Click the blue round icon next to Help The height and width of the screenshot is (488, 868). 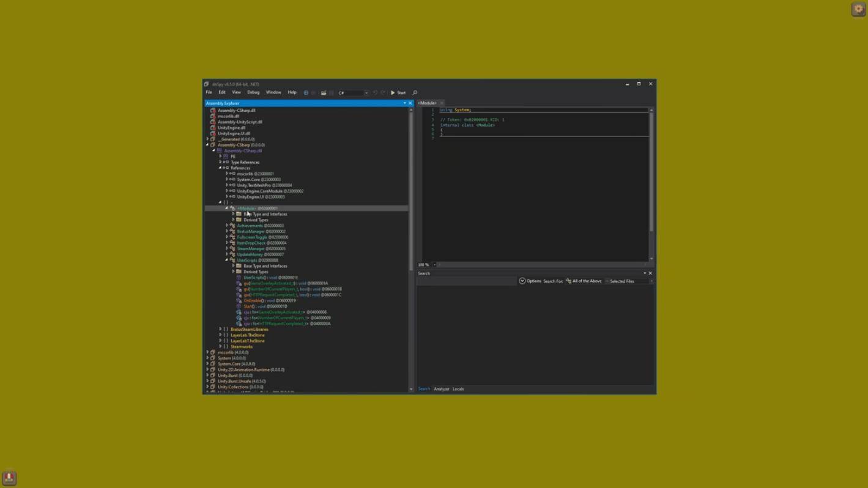(306, 93)
